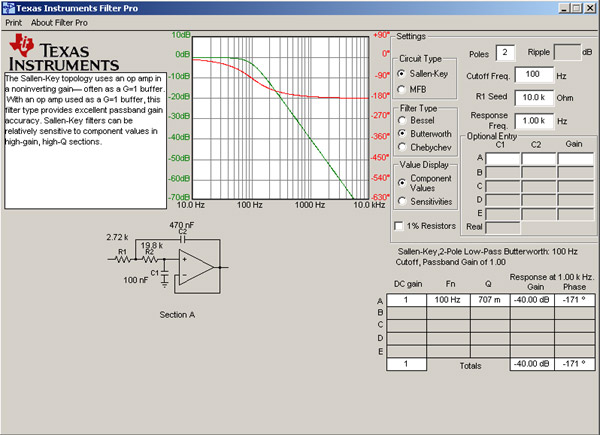Click row A Phase cell -171°
Viewport: 600px width, 435px height.
(x=574, y=300)
